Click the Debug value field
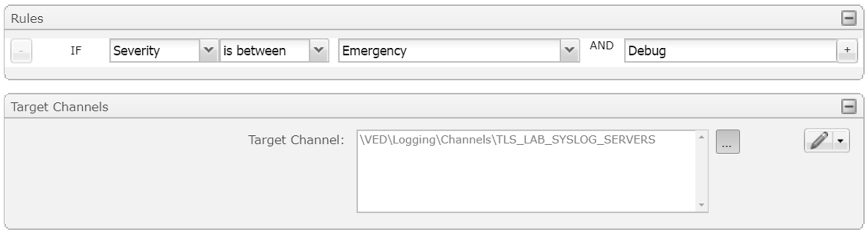The height and width of the screenshot is (237, 868). (730, 51)
